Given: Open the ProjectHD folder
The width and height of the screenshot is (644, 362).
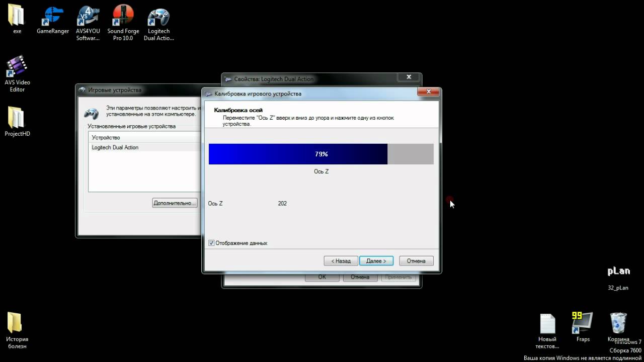Looking at the screenshot, I should pos(17,121).
